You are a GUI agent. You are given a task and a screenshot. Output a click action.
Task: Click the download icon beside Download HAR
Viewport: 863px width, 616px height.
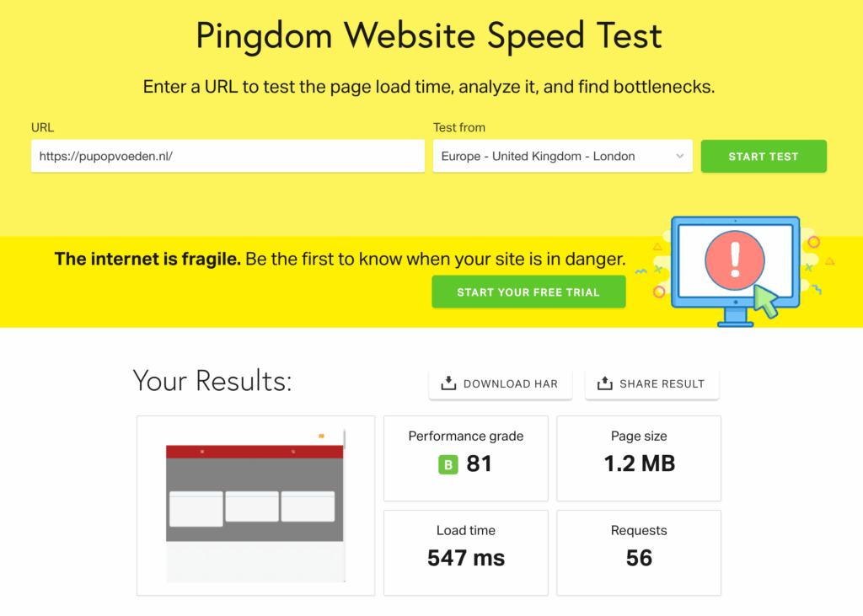pyautogui.click(x=448, y=383)
